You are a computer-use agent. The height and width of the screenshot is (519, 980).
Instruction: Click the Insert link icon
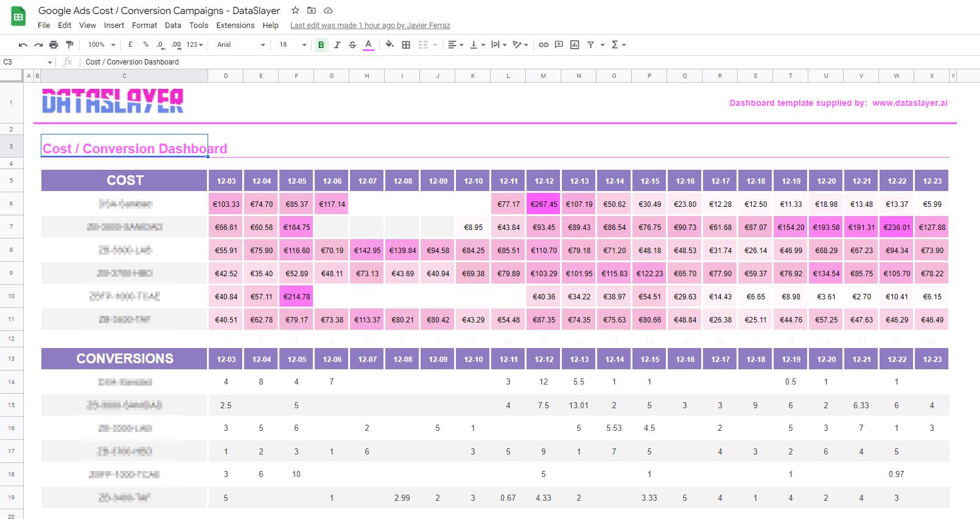pos(544,45)
